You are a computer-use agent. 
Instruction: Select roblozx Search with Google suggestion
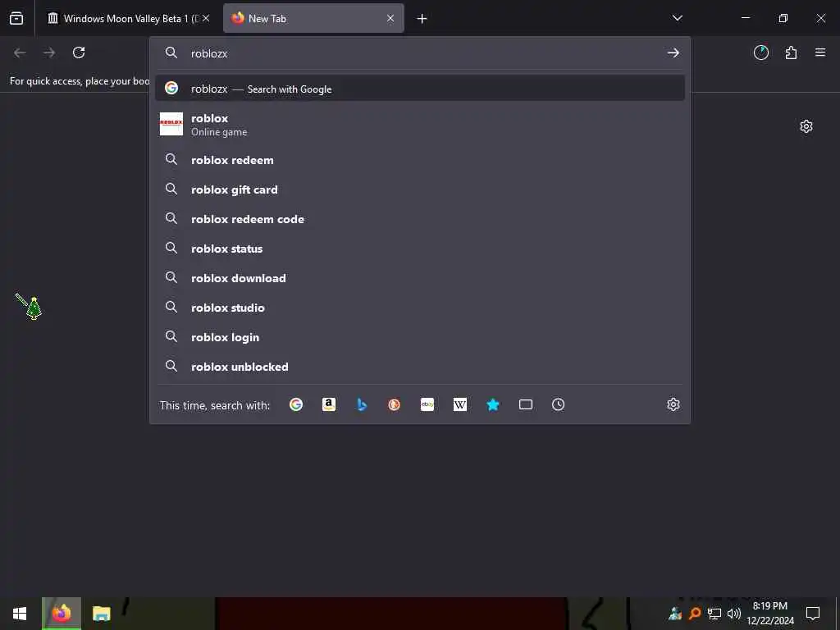coord(420,89)
